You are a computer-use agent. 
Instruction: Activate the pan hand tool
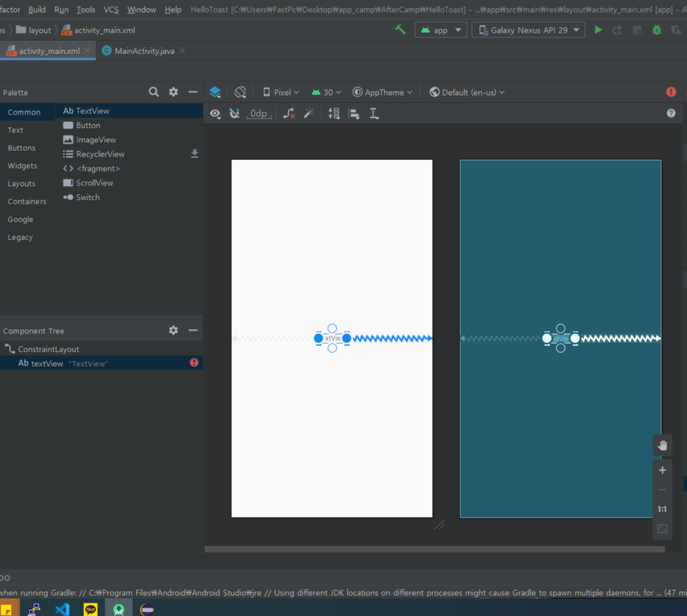pos(662,446)
